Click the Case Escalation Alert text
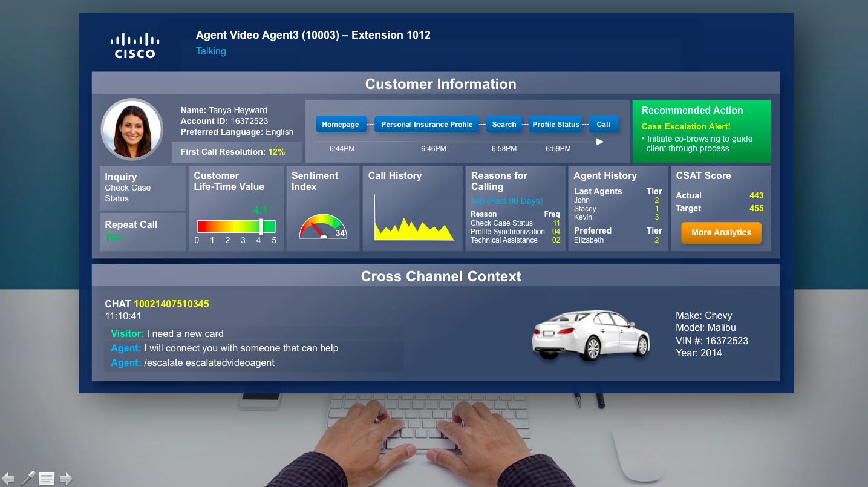 tap(686, 126)
